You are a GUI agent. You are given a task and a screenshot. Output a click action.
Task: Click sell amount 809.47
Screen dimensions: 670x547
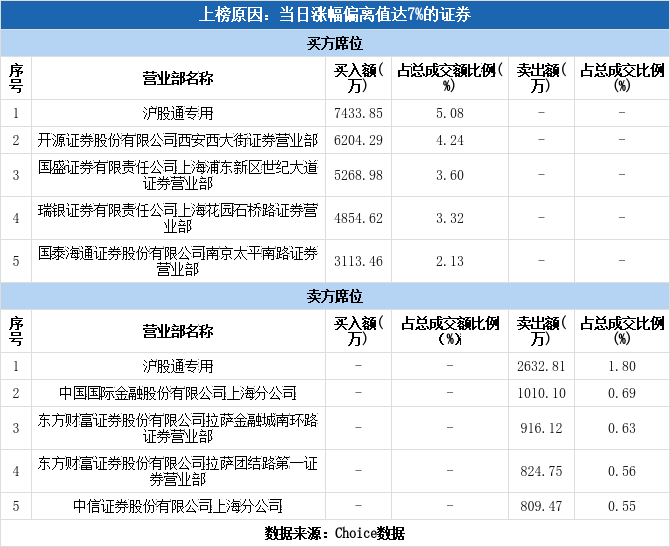click(x=541, y=506)
